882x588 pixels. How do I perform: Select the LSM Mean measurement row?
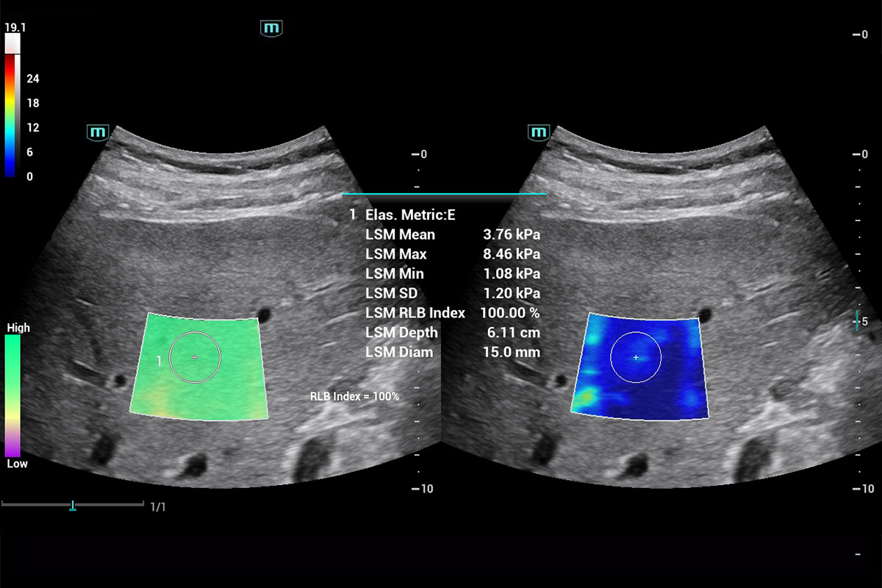coord(452,234)
